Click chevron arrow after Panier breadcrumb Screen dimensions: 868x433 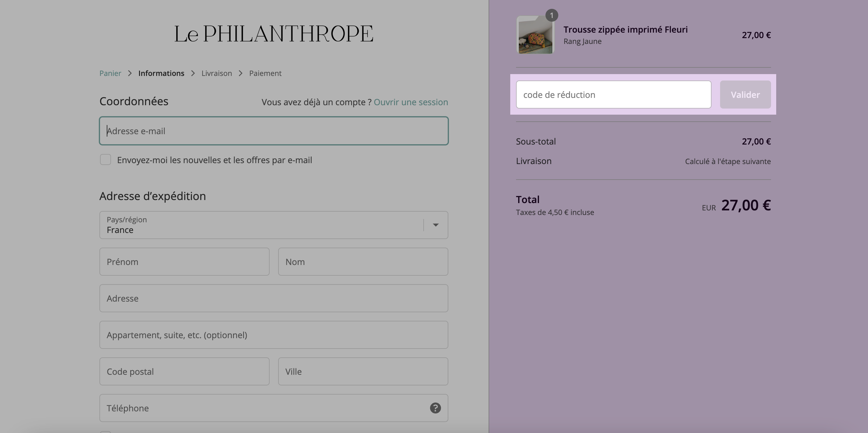pos(130,73)
